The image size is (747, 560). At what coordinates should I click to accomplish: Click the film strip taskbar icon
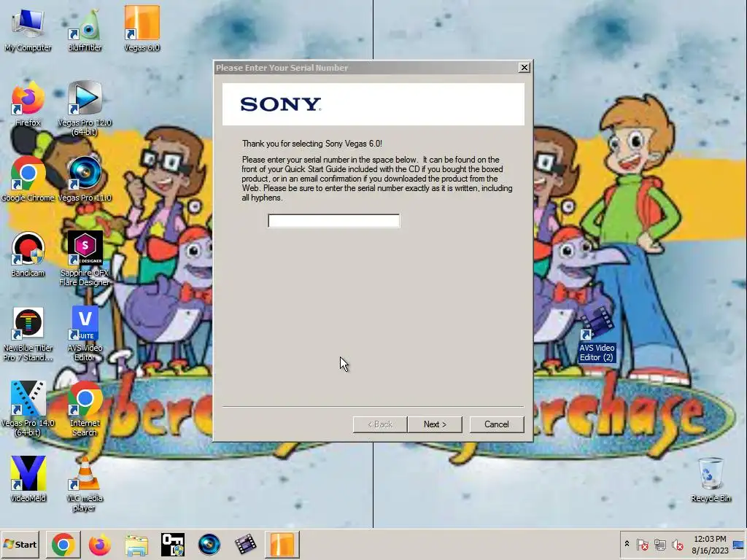click(245, 544)
